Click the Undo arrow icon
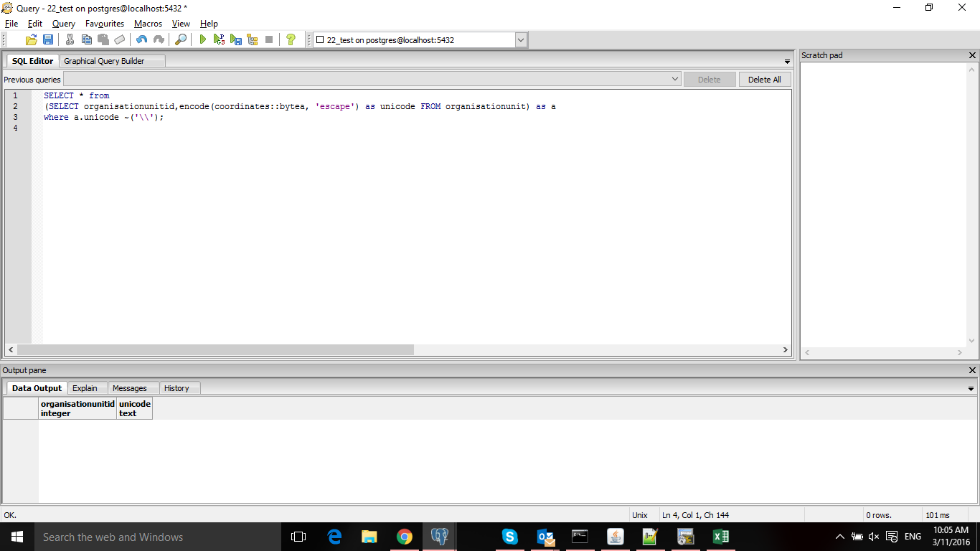 pyautogui.click(x=141, y=40)
